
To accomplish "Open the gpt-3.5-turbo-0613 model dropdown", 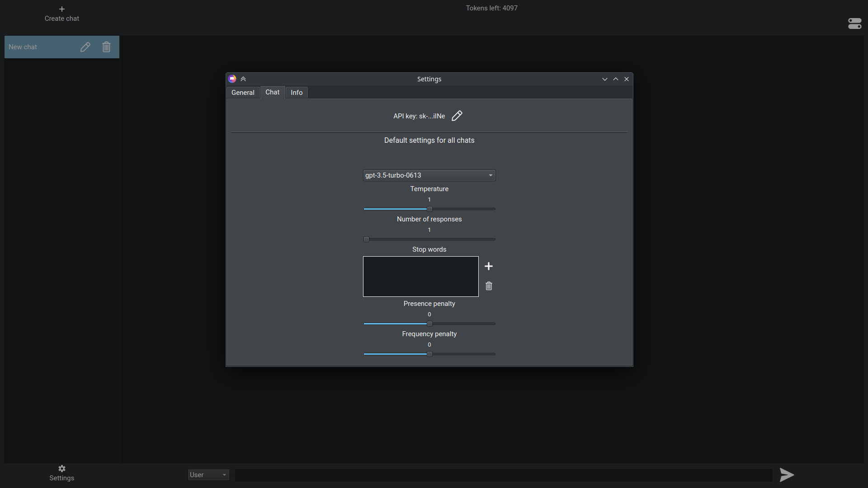I will click(429, 175).
